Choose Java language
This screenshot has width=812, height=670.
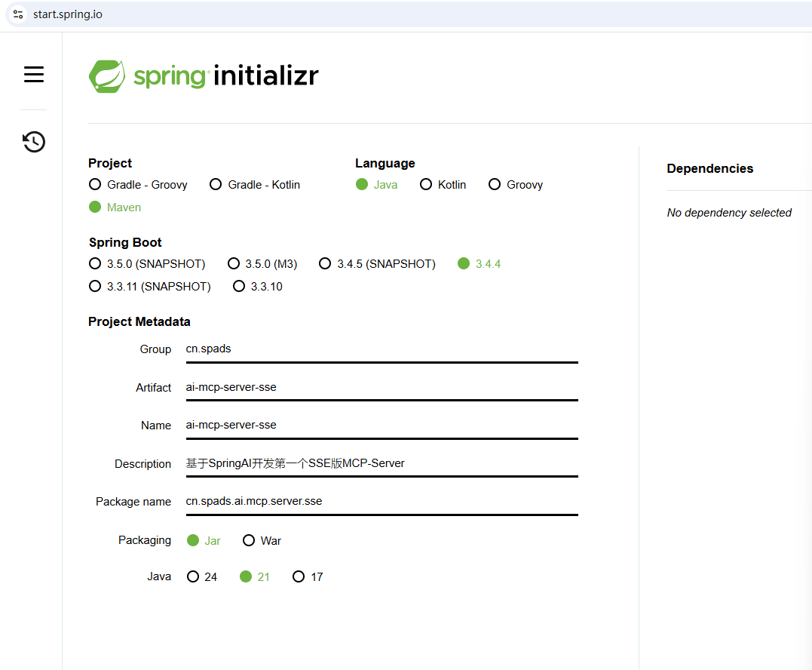coord(376,184)
